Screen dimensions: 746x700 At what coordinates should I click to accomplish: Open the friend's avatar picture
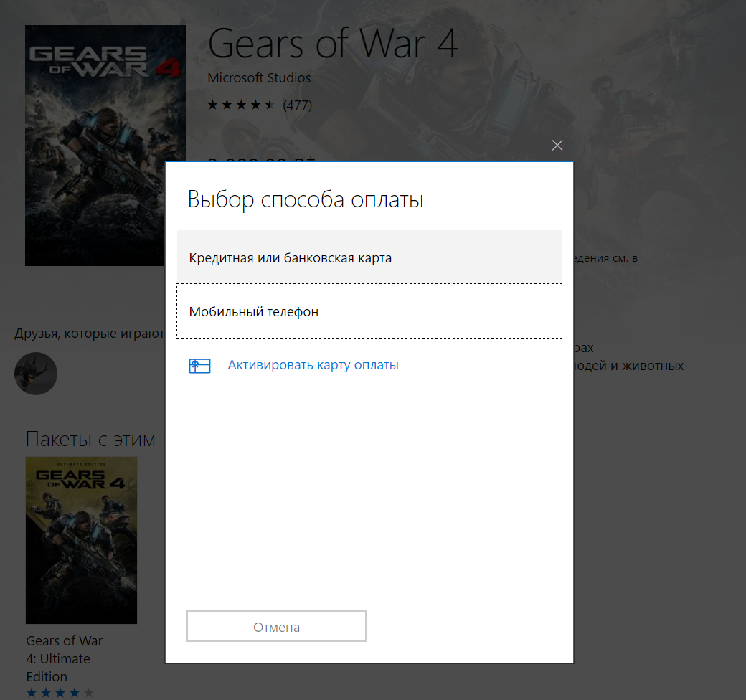[x=36, y=374]
